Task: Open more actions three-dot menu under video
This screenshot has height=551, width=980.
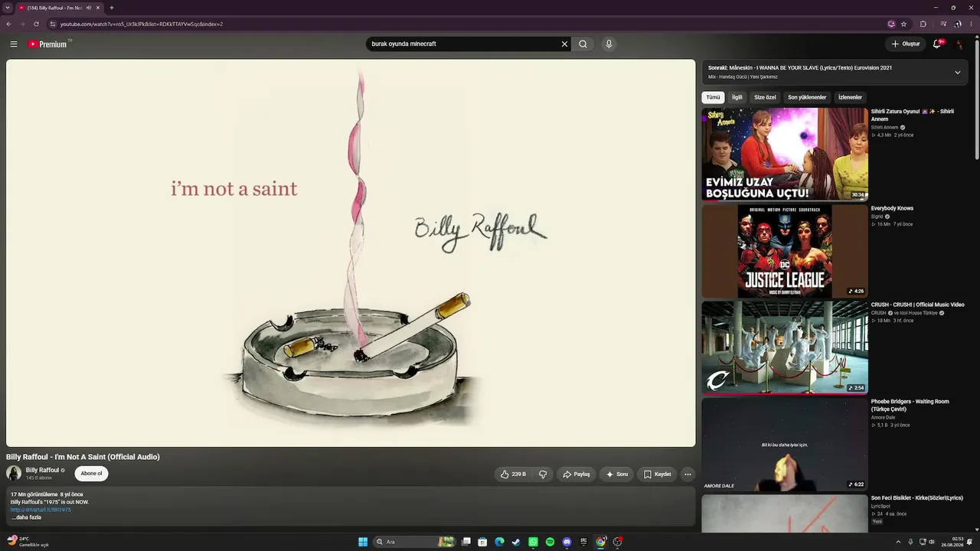Action: [x=688, y=474]
